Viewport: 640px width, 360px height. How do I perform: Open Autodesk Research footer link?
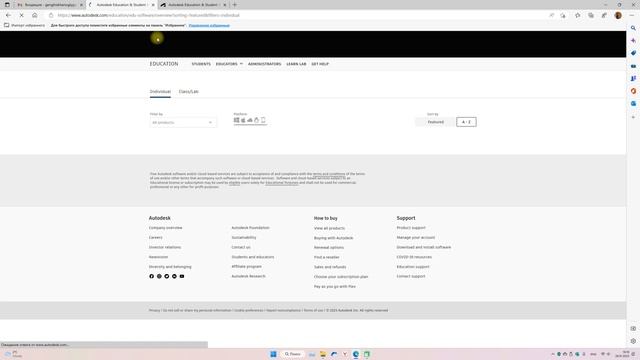(248, 276)
